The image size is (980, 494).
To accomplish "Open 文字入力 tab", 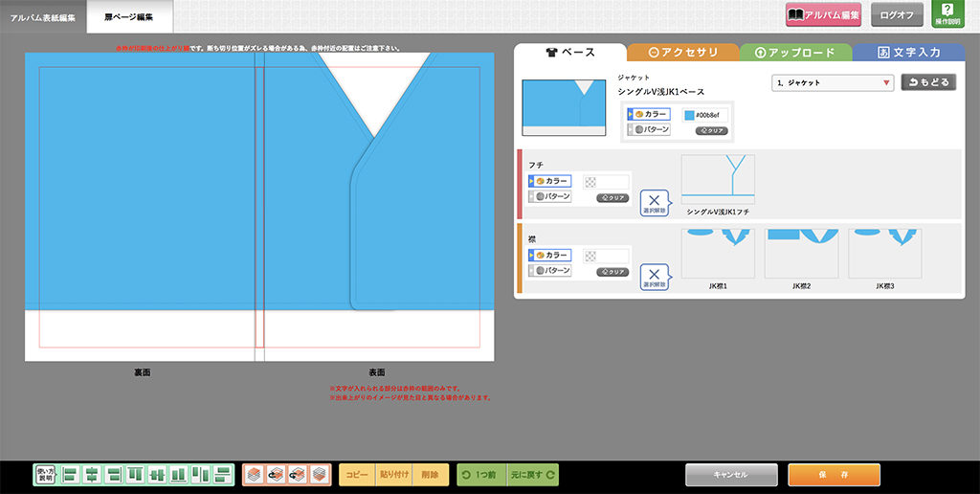I will tap(909, 53).
